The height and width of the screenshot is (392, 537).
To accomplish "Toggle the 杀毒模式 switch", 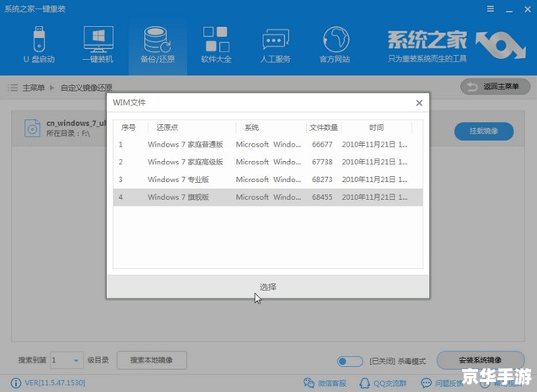I will coord(349,361).
